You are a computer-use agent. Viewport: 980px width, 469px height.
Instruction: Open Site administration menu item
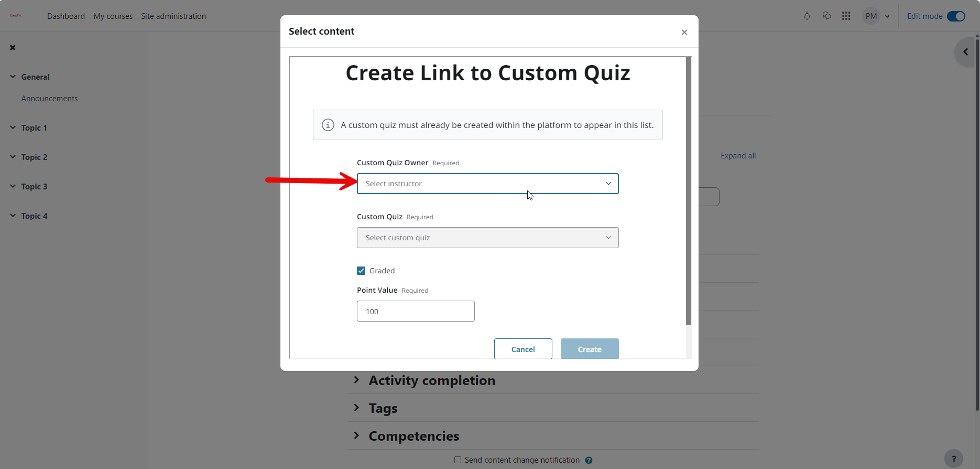pos(173,16)
